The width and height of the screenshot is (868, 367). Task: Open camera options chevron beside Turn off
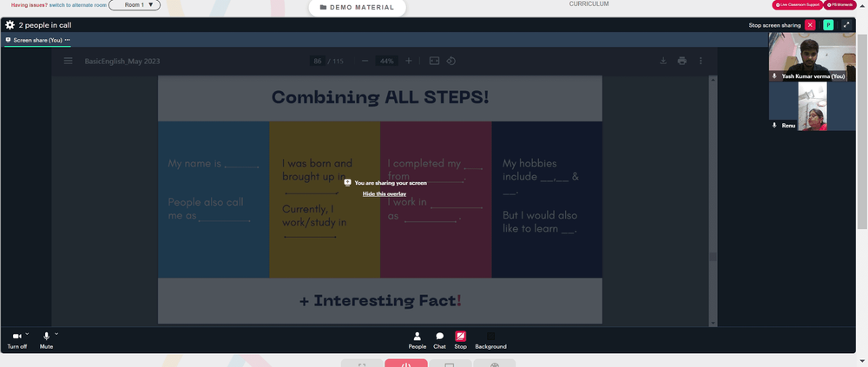[27, 334]
